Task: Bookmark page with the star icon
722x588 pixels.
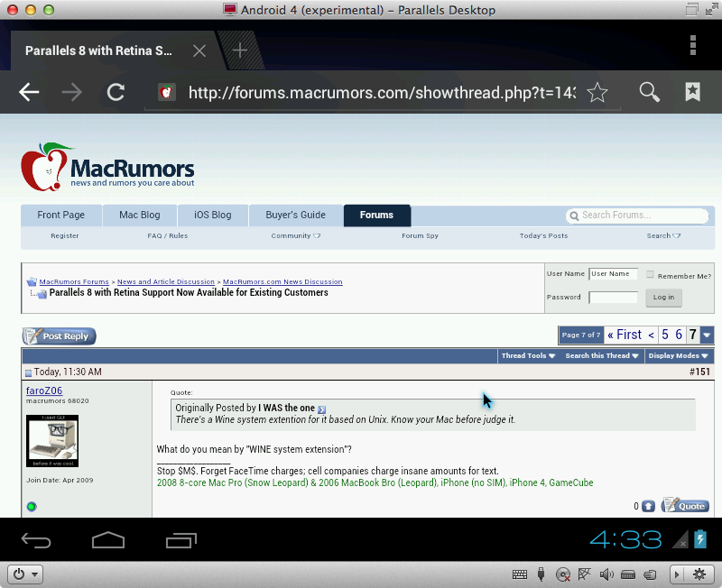Action: point(597,93)
